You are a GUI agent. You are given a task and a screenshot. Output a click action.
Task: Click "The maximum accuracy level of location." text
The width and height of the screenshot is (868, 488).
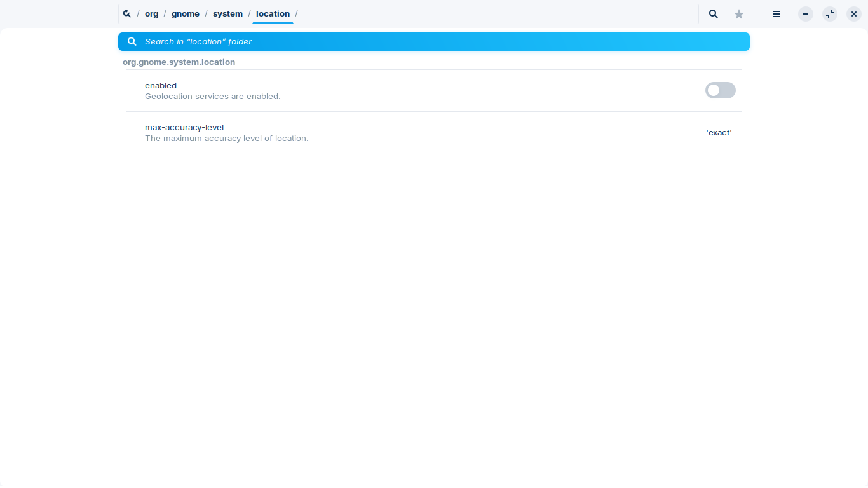click(x=226, y=139)
